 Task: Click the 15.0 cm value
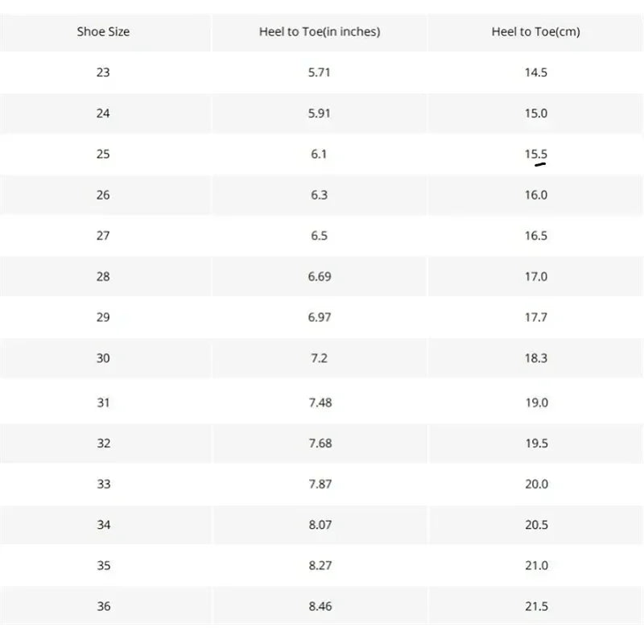[535, 113]
